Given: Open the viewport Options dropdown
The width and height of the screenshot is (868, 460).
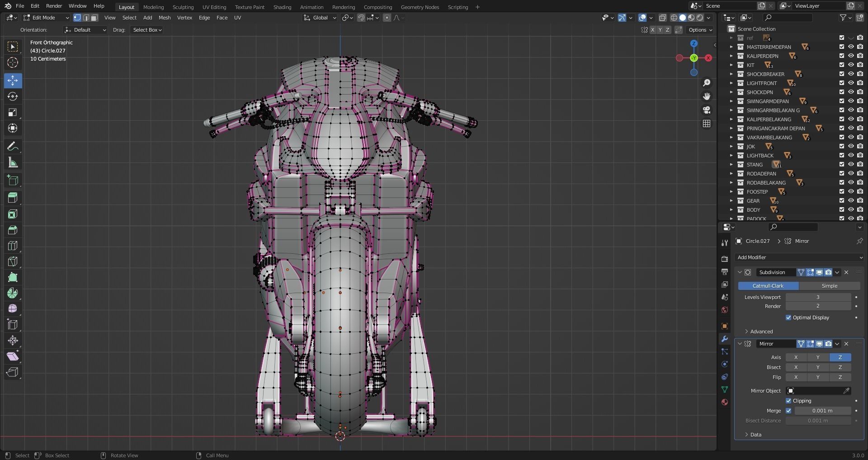Looking at the screenshot, I should pyautogui.click(x=700, y=30).
